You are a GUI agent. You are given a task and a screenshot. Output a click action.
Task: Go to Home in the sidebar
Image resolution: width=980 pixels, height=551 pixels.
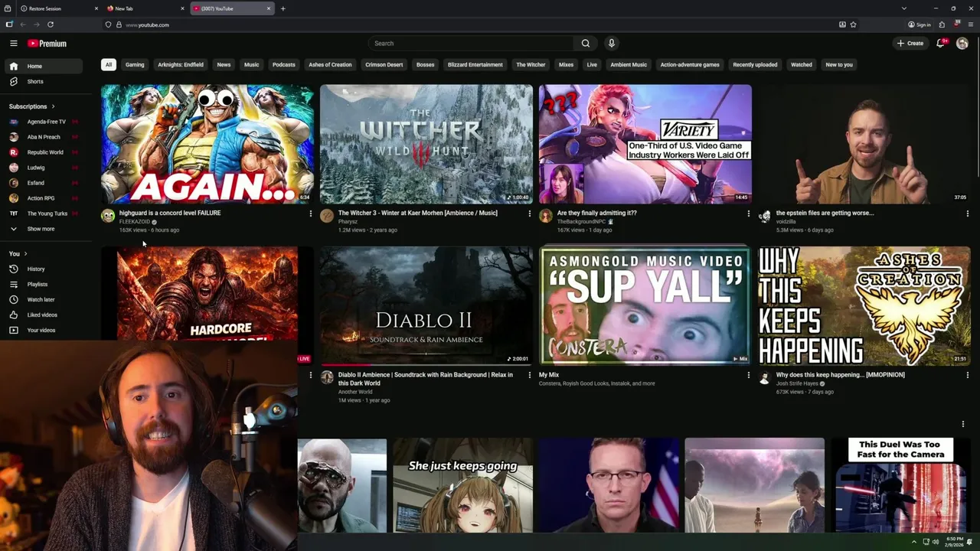point(43,66)
